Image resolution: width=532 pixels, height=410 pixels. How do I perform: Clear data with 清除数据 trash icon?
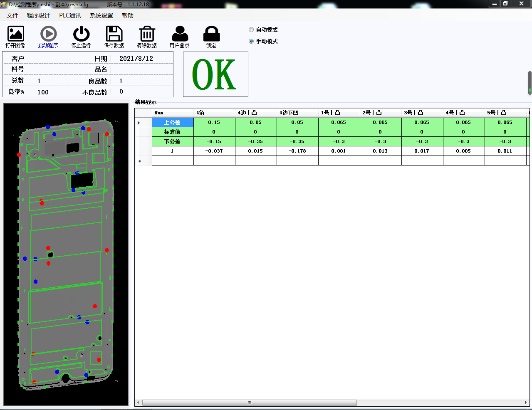click(147, 37)
